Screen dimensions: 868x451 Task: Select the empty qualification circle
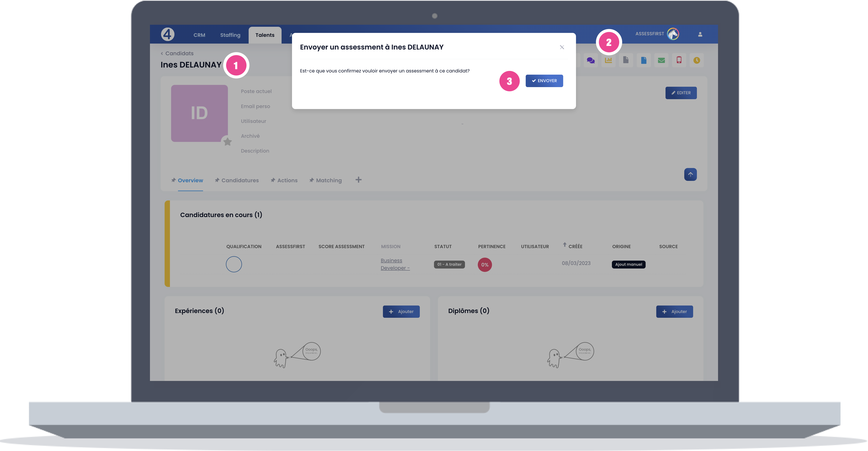(233, 264)
